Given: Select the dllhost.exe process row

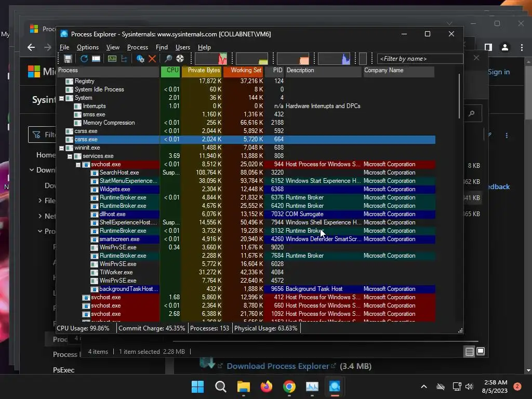Looking at the screenshot, I should (247, 215).
